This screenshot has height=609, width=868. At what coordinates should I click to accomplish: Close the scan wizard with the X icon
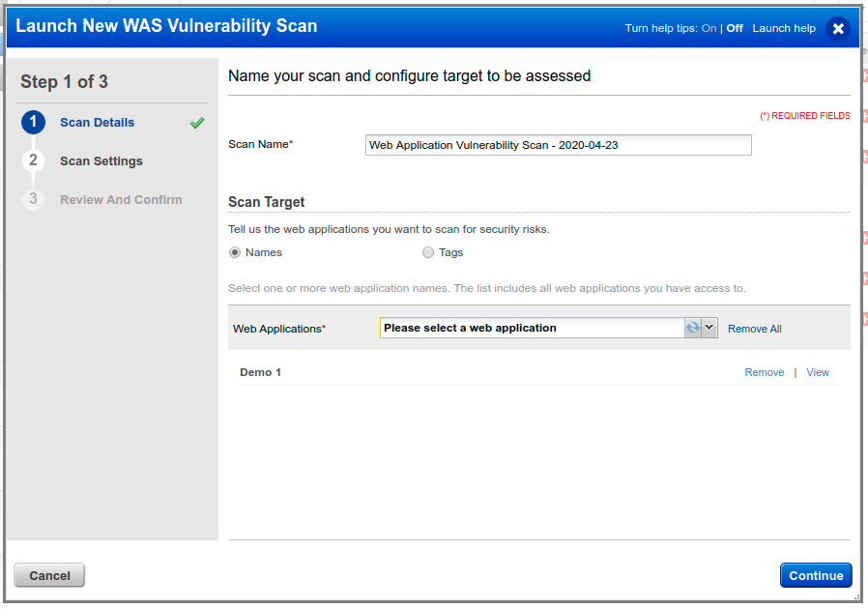838,28
